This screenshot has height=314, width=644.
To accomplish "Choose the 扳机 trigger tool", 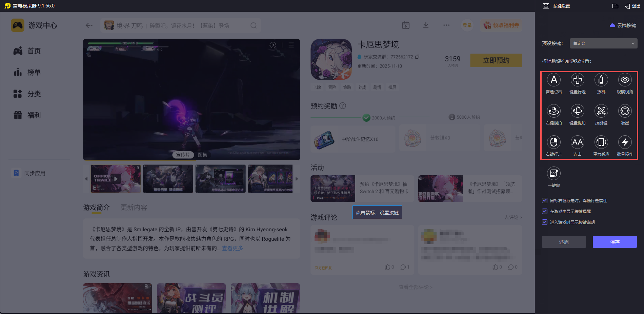I will [x=601, y=80].
